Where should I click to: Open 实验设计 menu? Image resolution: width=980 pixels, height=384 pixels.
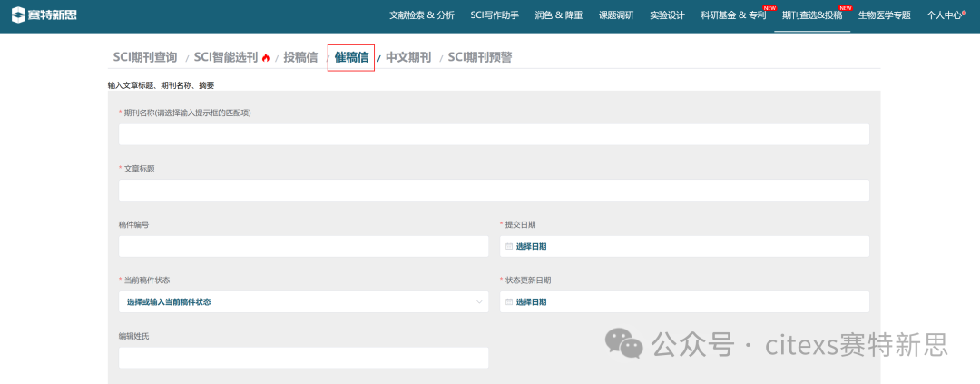(x=667, y=15)
